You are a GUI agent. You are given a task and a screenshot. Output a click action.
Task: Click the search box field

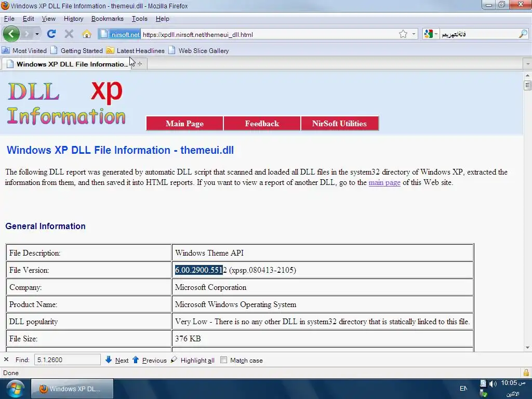tap(478, 34)
